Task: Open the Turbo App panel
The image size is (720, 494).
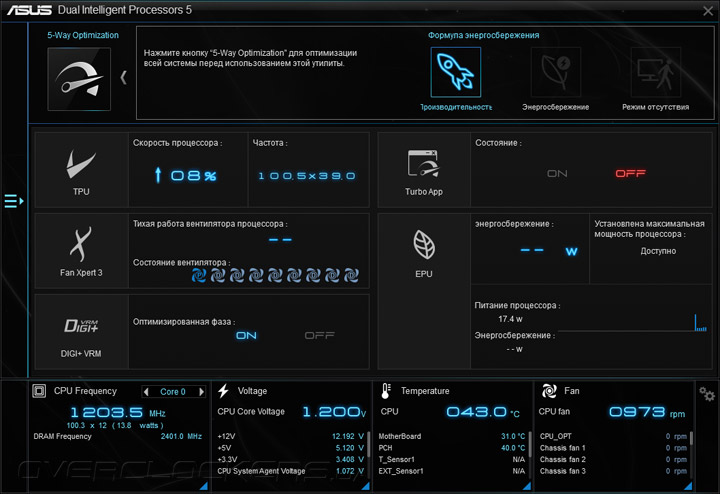Action: point(423,170)
